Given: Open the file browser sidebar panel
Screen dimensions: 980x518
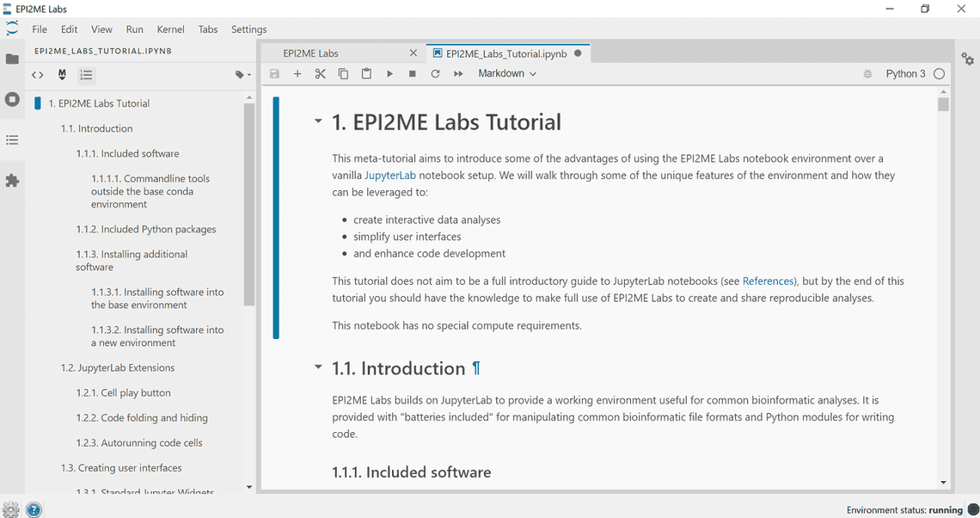Looking at the screenshot, I should [x=12, y=59].
